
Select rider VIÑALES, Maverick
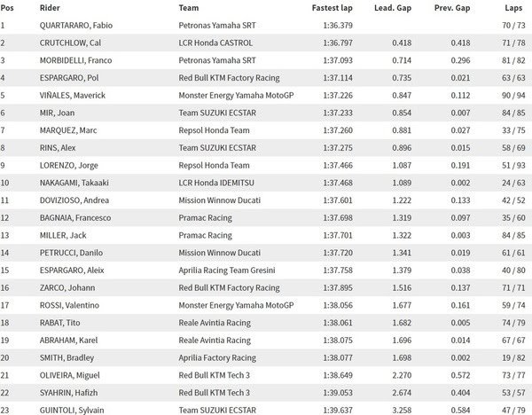pyautogui.click(x=73, y=96)
